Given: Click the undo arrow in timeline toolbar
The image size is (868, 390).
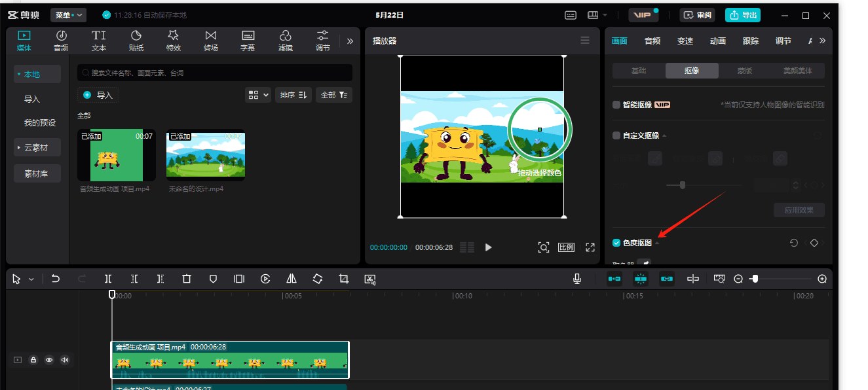Looking at the screenshot, I should click(56, 279).
